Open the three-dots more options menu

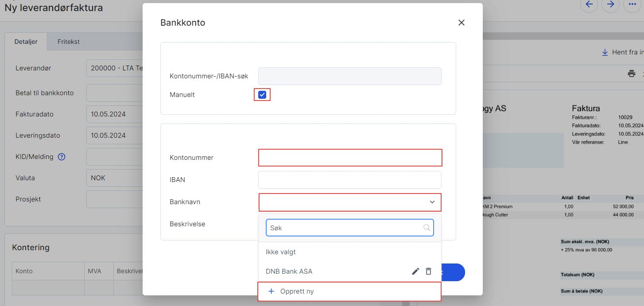pyautogui.click(x=632, y=4)
